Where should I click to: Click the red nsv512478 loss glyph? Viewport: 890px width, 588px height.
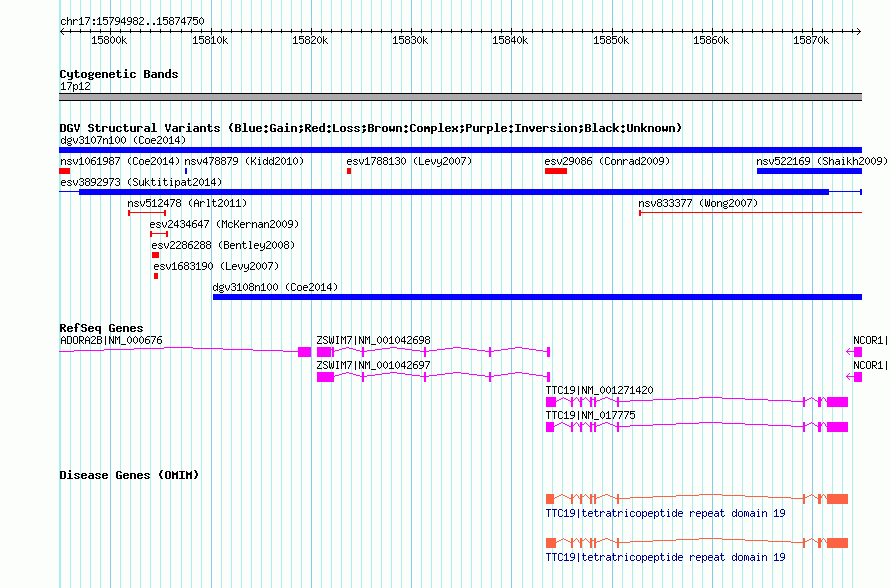coord(147,213)
